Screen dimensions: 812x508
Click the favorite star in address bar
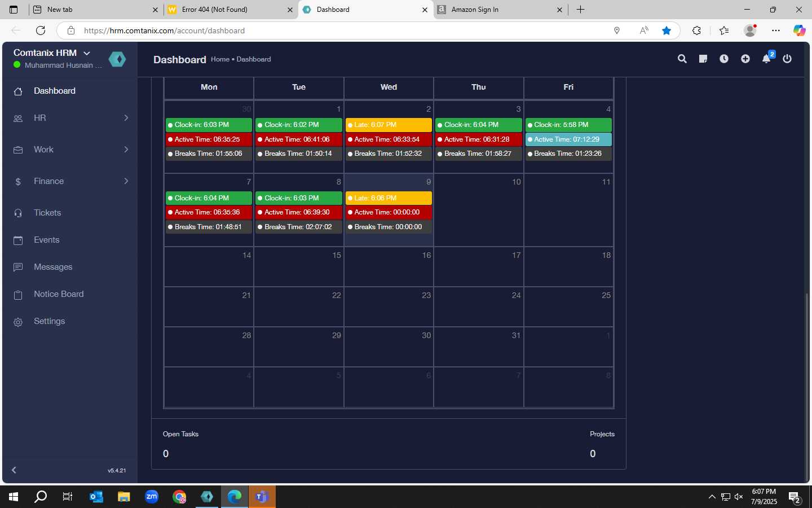tap(667, 30)
